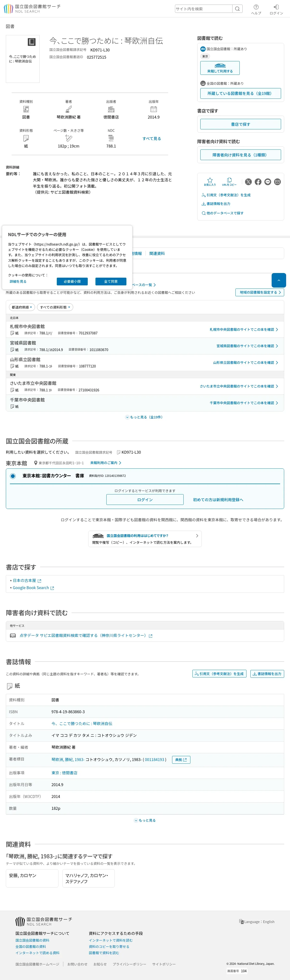The height and width of the screenshot is (980, 290).
Task: Open 所蔵している図書館を見る（全19館）
Action: pyautogui.click(x=240, y=93)
